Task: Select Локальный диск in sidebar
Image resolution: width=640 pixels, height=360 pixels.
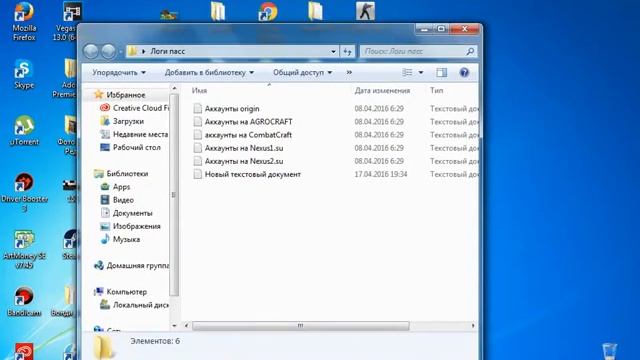Action: 140,305
